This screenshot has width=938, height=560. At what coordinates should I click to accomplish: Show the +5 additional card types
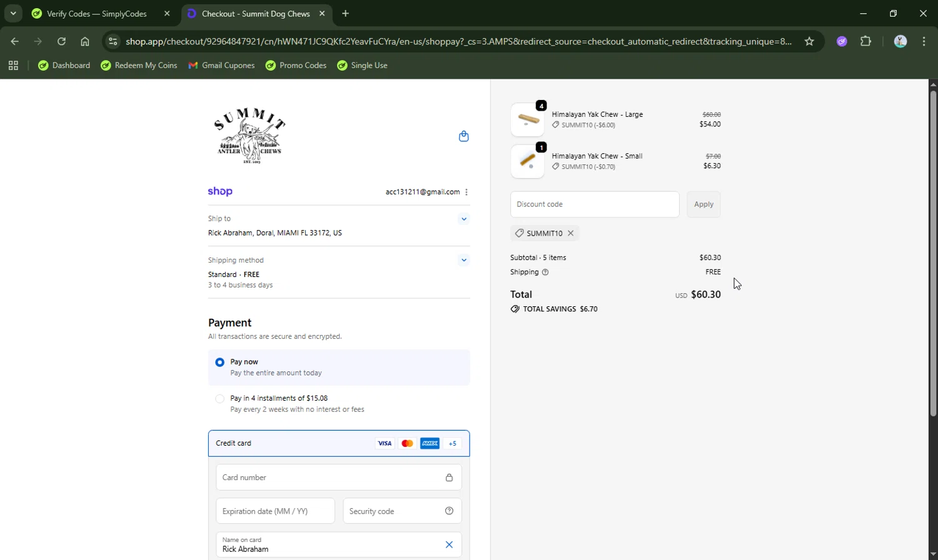[x=453, y=443]
